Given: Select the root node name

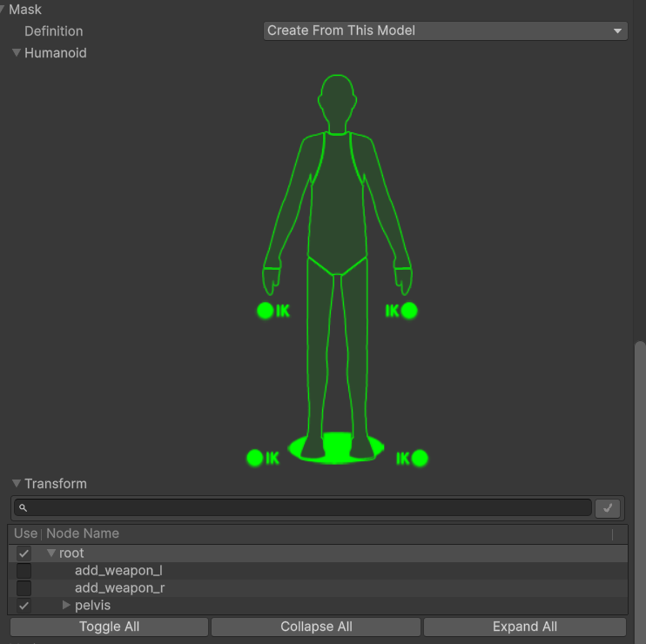Looking at the screenshot, I should [x=71, y=553].
